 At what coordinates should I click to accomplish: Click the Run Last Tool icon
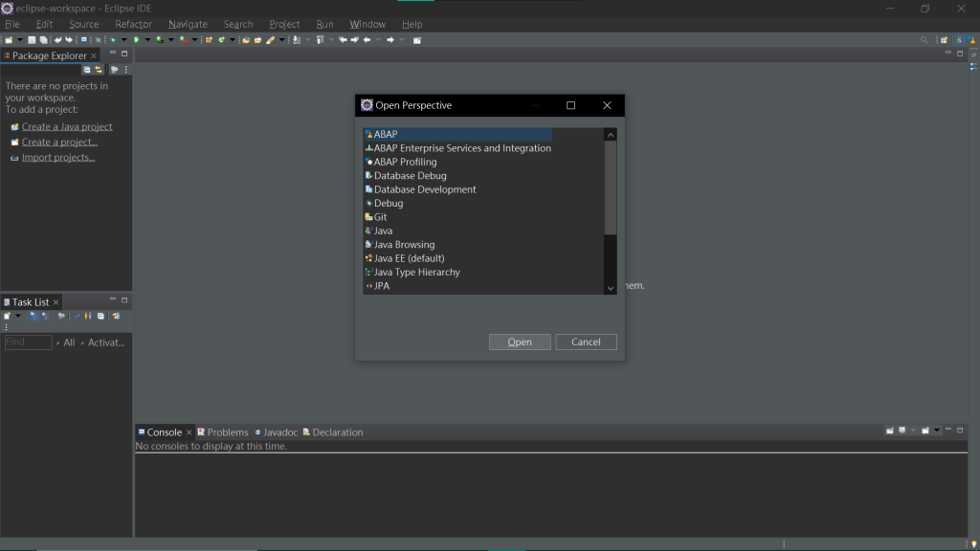(183, 40)
